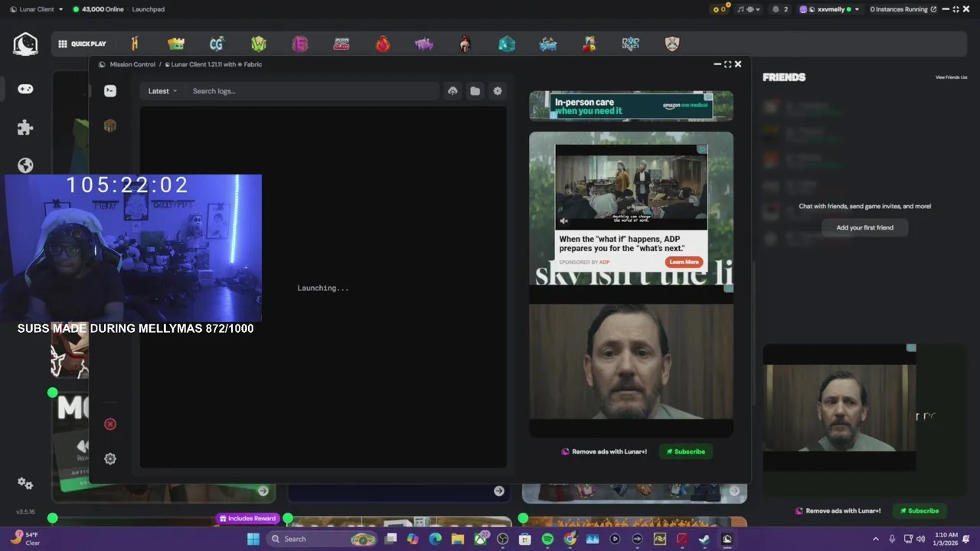Open the Minecraft block icon in Mission Control
The height and width of the screenshot is (551, 980).
point(110,126)
